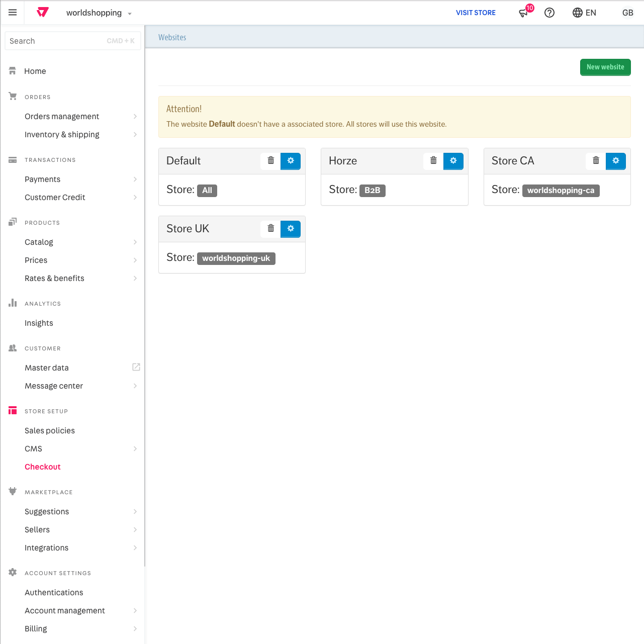Open Store CA settings gear icon

pos(616,161)
